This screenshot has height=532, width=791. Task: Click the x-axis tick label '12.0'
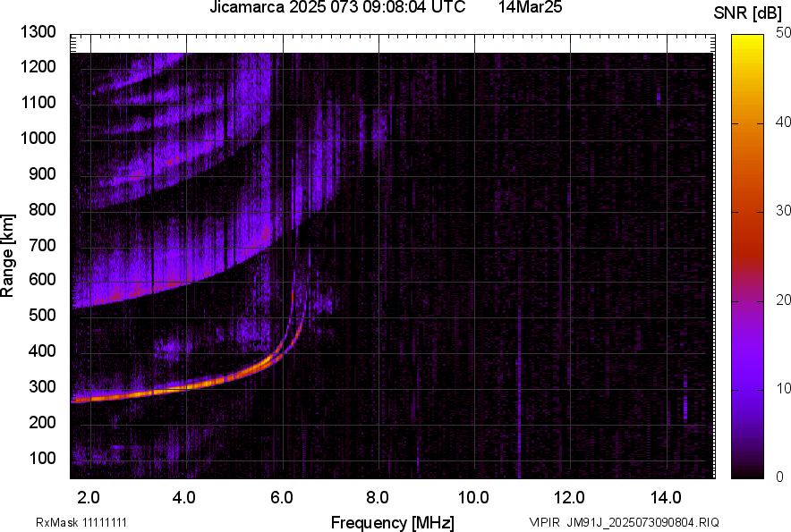point(570,498)
